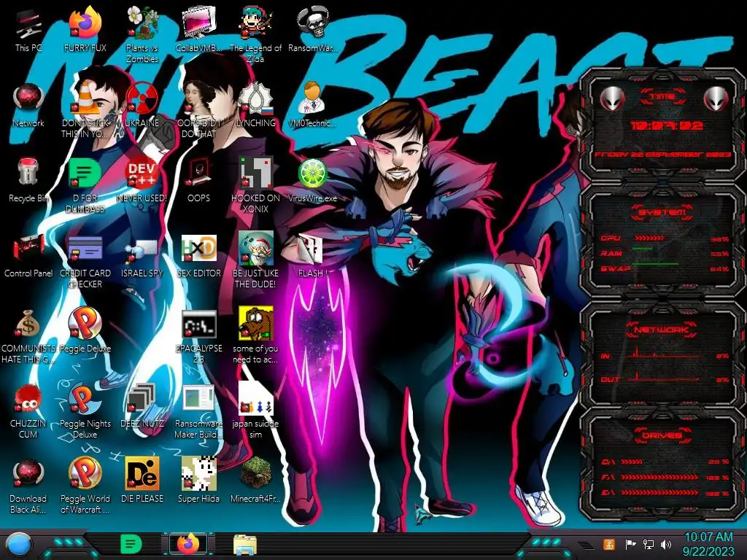
Task: Open the Minecraft4Fr grass block shortcut
Action: 255,481
